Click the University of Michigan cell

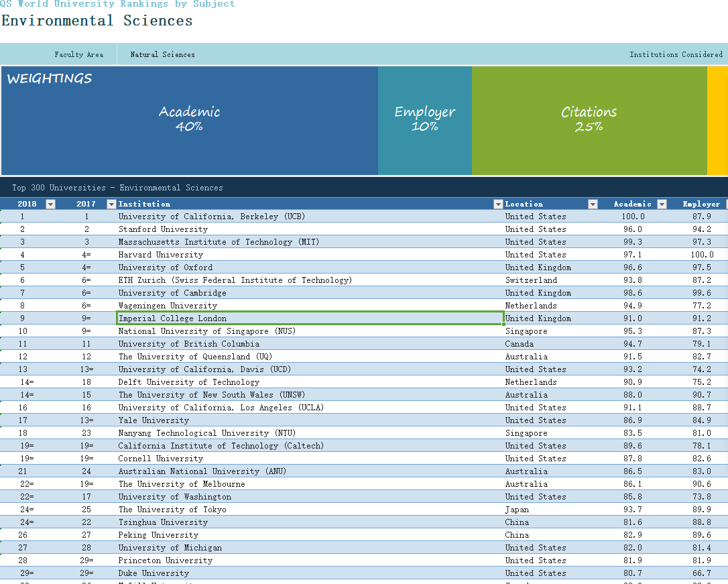coord(310,548)
